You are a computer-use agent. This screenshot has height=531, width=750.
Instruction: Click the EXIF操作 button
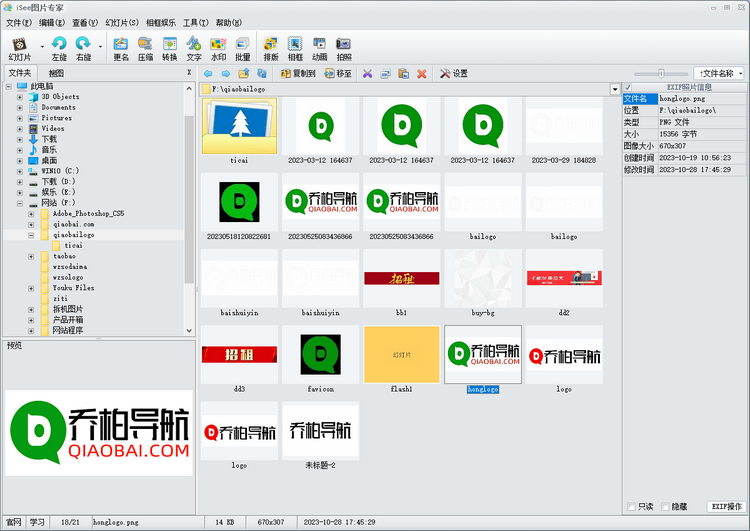pos(725,507)
